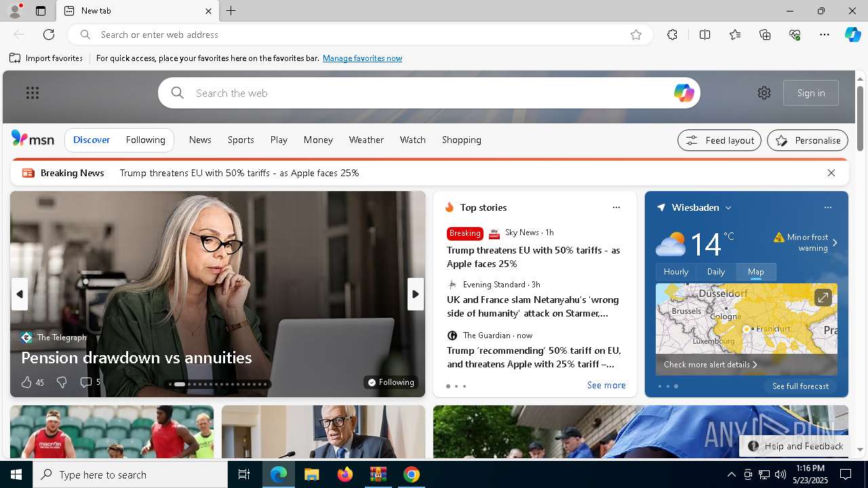Open the Browser essentials heart icon
The height and width of the screenshot is (488, 868).
pos(795,35)
